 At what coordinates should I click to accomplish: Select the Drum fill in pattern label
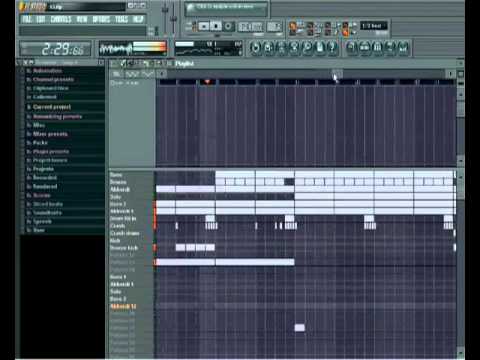click(123, 218)
